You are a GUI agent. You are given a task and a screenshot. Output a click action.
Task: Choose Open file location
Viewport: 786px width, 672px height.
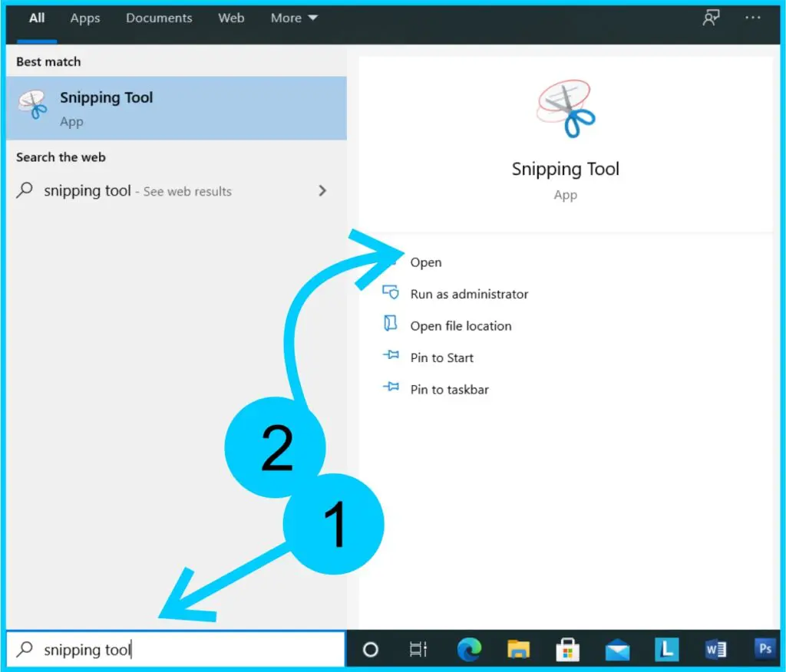point(461,326)
